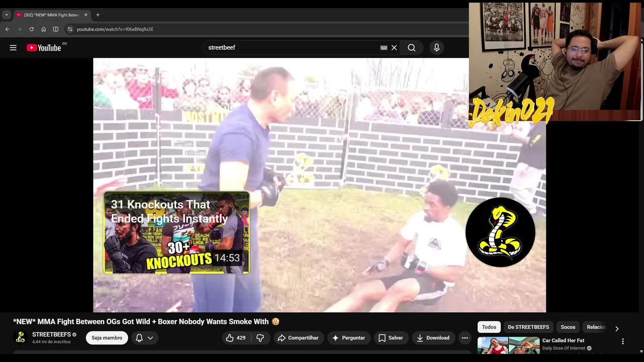Open Car Called Her Fat video thumbnail
The height and width of the screenshot is (362, 644).
coord(508,346)
